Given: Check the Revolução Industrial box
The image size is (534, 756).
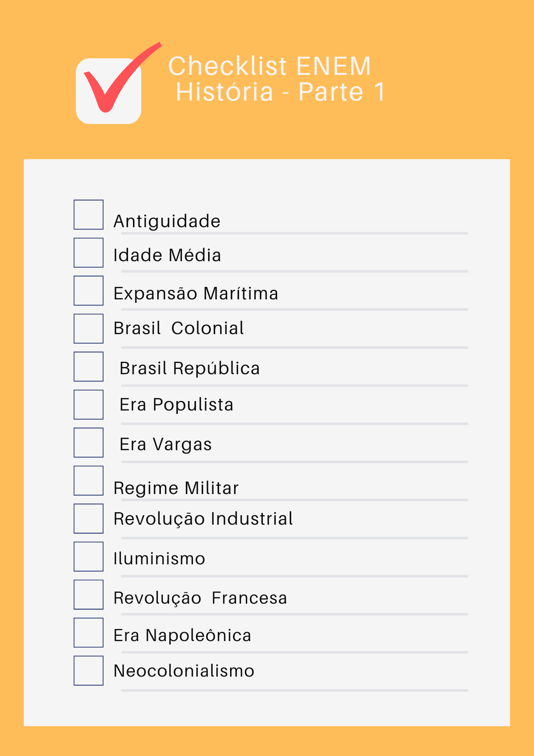Looking at the screenshot, I should tap(88, 519).
